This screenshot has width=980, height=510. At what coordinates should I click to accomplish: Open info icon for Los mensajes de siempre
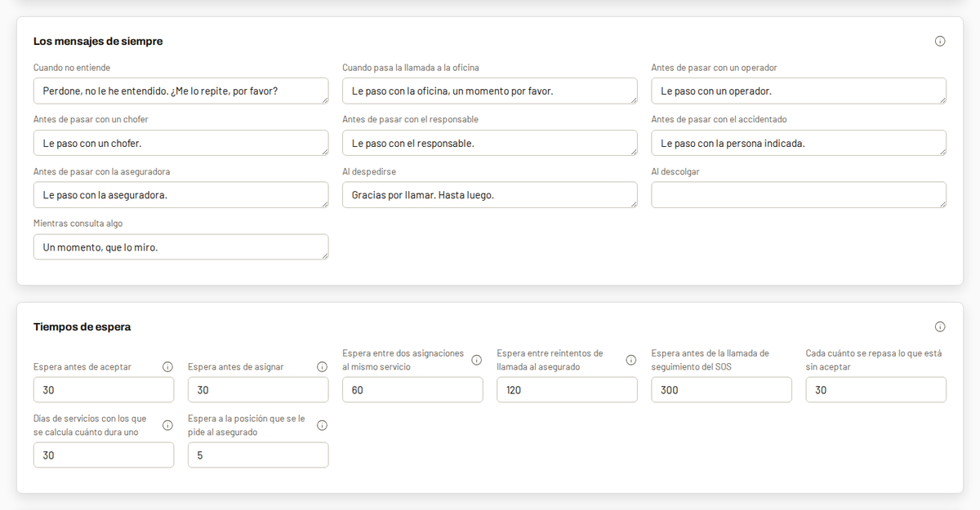940,41
